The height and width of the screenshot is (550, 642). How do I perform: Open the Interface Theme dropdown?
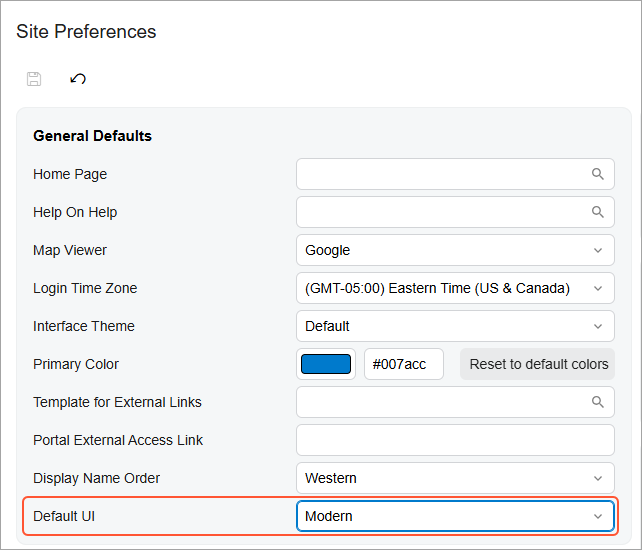[455, 326]
